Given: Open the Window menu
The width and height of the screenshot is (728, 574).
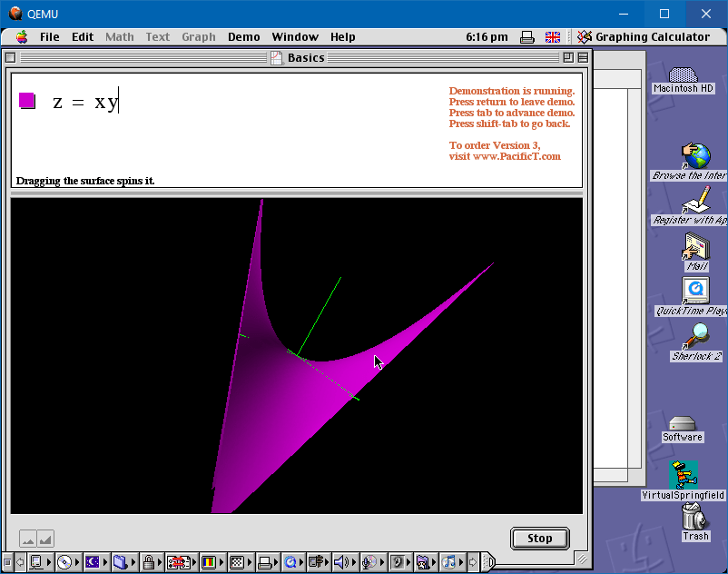Looking at the screenshot, I should pos(295,37).
